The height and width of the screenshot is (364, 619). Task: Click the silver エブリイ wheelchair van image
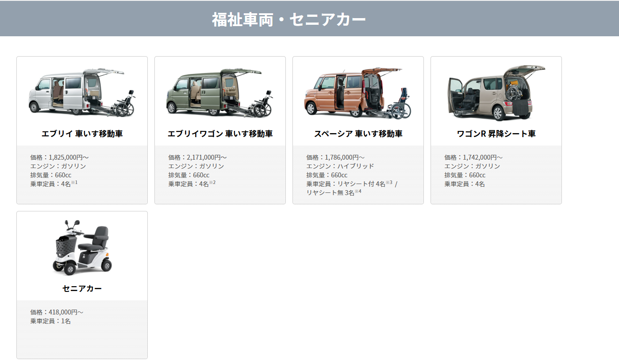tap(82, 92)
